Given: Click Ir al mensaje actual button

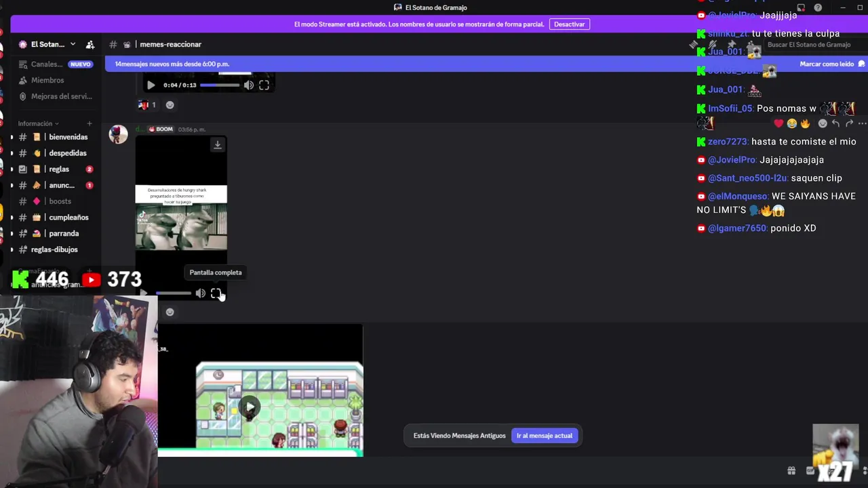Looking at the screenshot, I should pyautogui.click(x=545, y=436).
